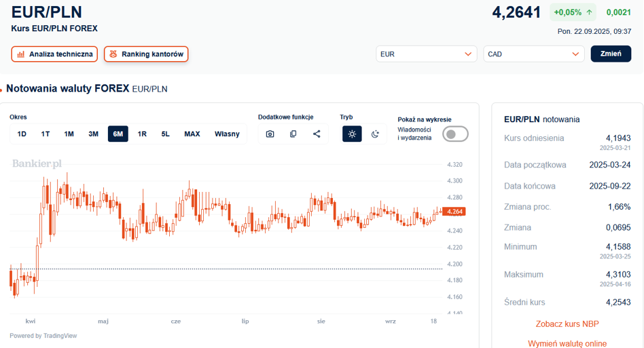Open the EUR currency dropdown
Image resolution: width=644 pixels, height=348 pixels.
coord(426,54)
